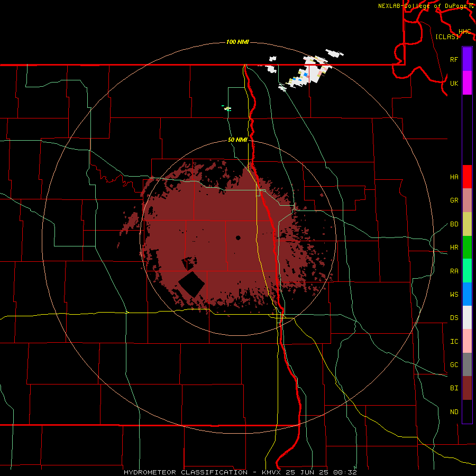
Task: Click the HA red legend swatch
Action: (x=467, y=177)
